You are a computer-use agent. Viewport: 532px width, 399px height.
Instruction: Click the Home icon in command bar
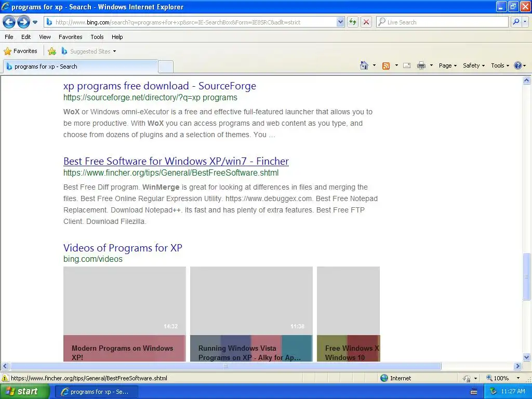coord(364,65)
